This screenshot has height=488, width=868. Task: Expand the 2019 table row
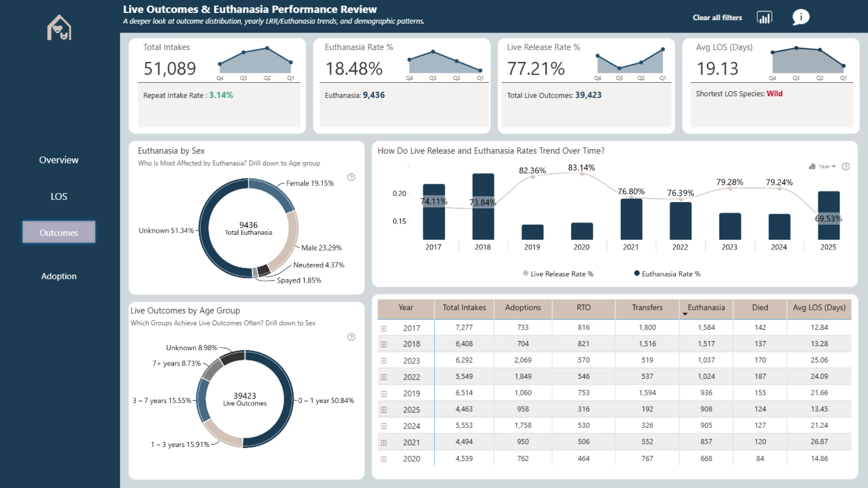click(384, 394)
